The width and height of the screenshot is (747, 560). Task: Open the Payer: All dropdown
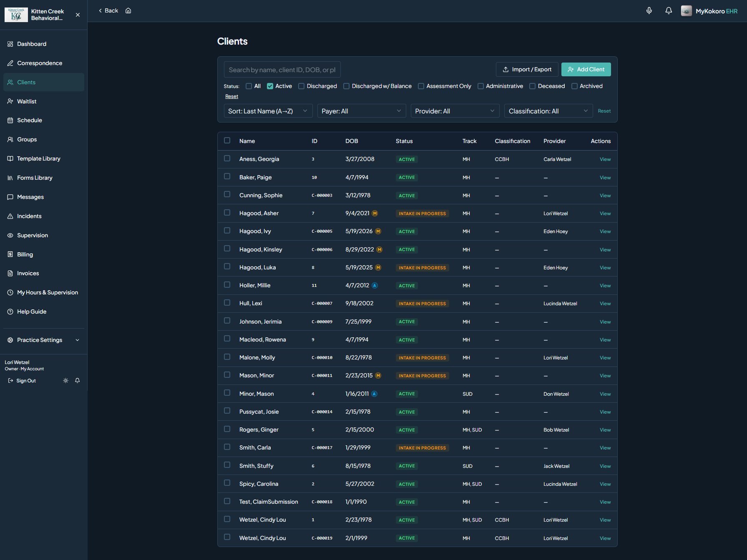362,111
